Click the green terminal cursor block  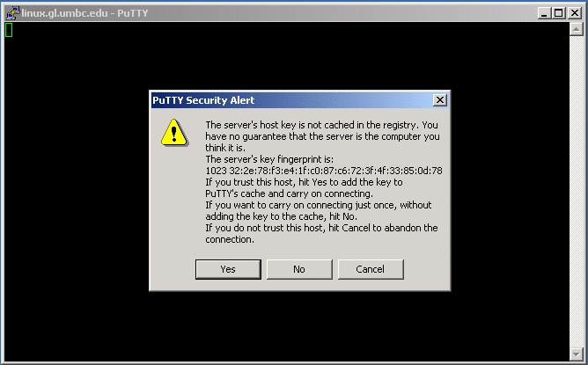point(9,30)
